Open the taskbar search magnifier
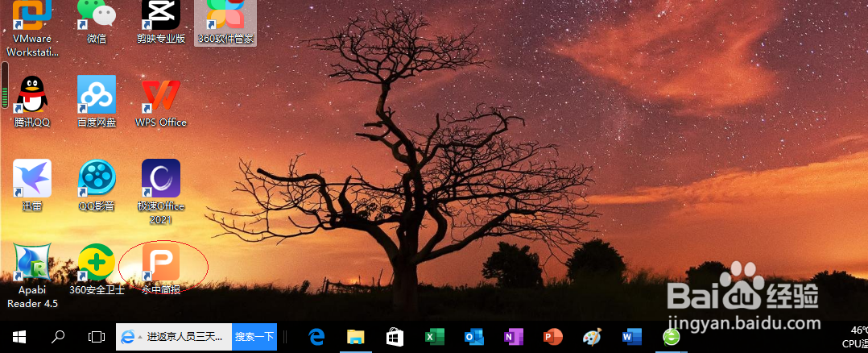 coord(58,336)
